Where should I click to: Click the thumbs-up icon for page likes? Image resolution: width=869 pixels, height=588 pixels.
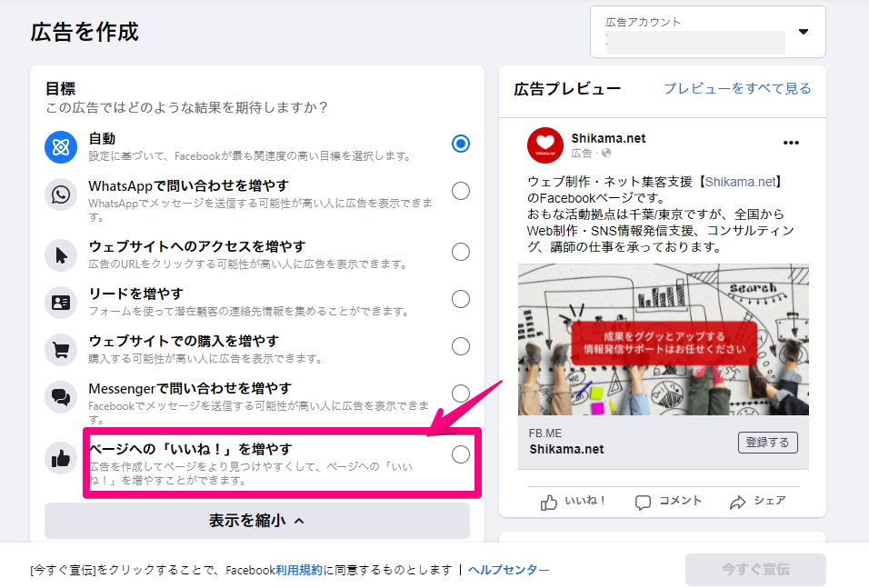[61, 458]
